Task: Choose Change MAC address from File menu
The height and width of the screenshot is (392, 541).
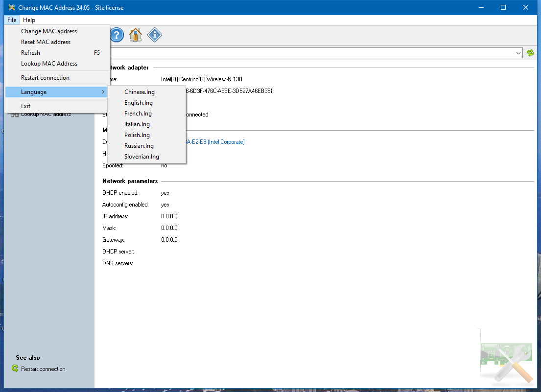Action: 57,31
